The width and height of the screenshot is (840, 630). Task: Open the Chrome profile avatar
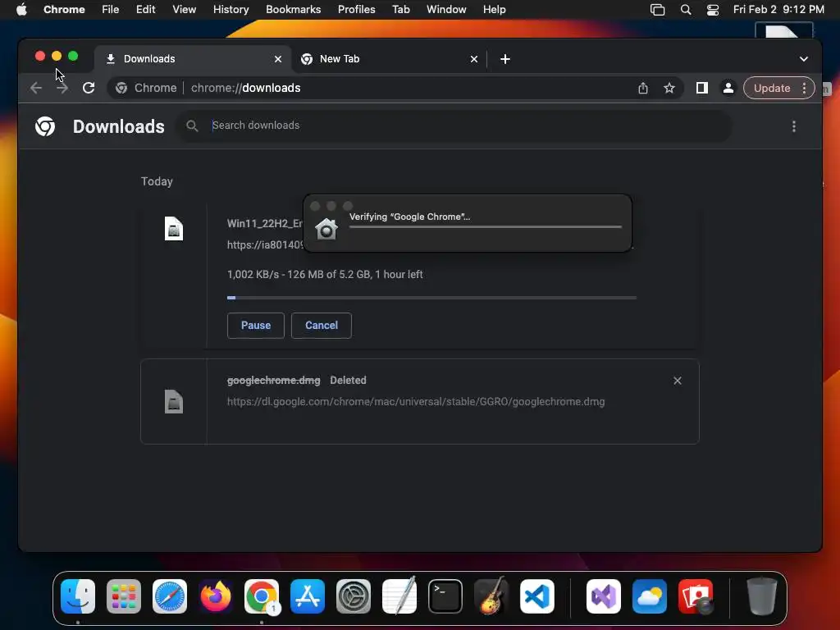pyautogui.click(x=728, y=88)
